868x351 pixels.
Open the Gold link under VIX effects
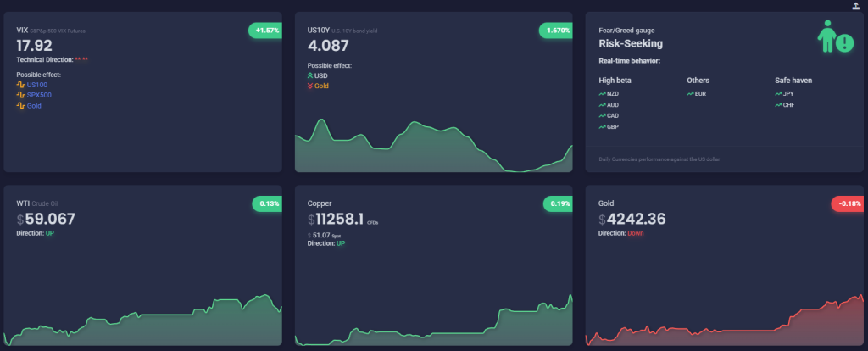[35, 105]
